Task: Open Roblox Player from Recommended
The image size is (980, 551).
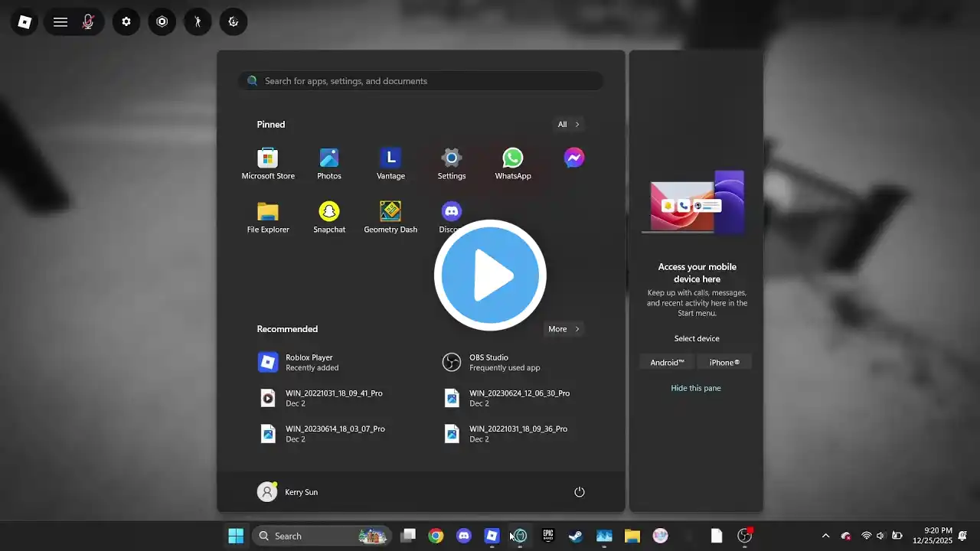Action: [x=309, y=362]
